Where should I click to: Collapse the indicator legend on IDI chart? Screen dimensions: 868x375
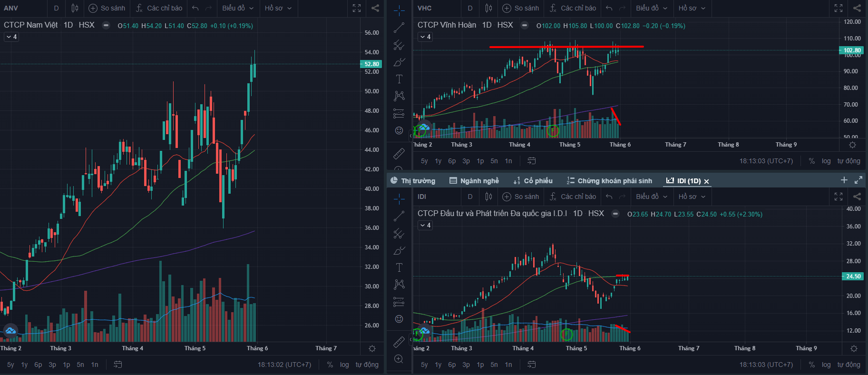click(425, 225)
